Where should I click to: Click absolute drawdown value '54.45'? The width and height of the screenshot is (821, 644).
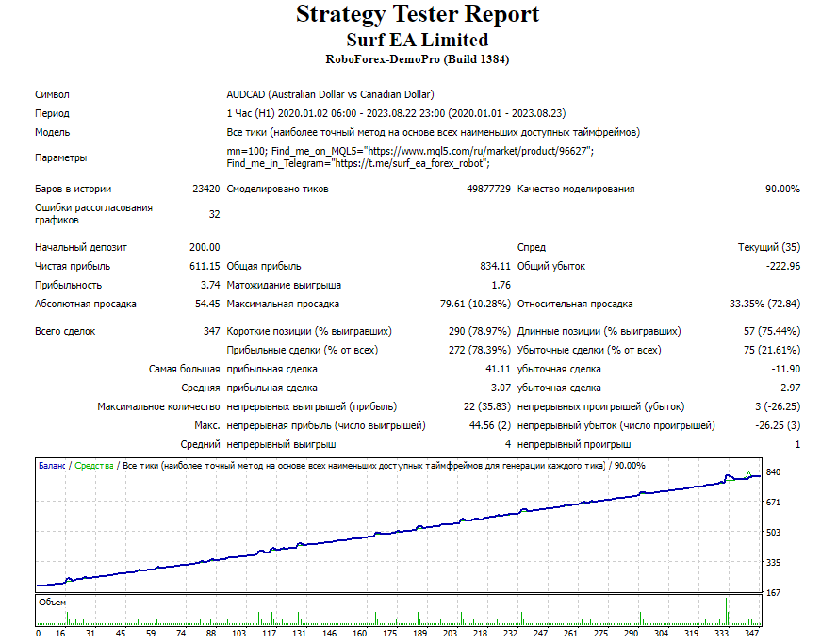point(207,305)
